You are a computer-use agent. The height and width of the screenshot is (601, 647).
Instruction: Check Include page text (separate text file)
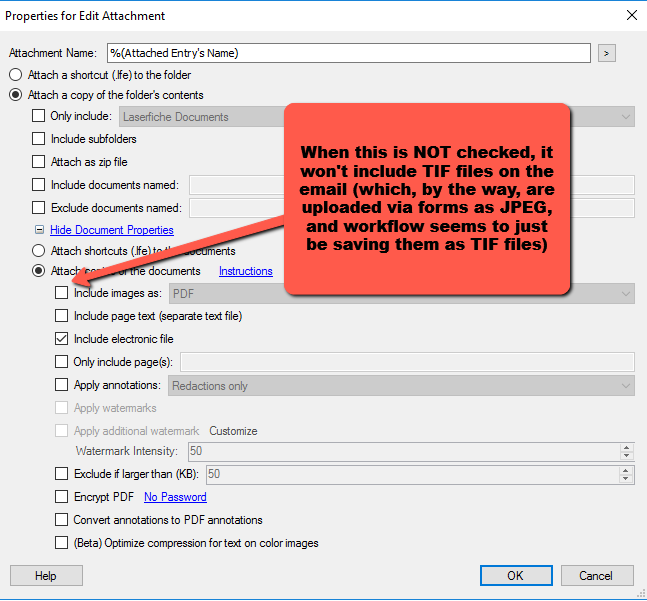pos(61,316)
